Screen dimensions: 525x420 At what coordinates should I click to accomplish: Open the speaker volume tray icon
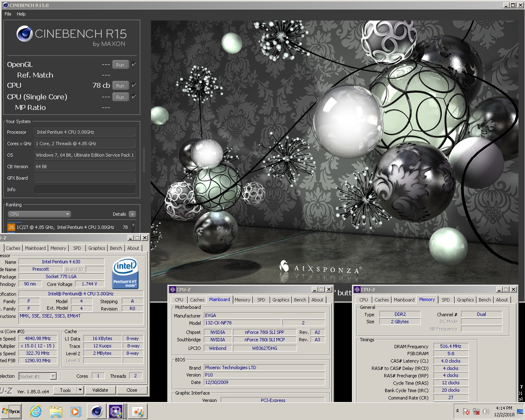486,411
